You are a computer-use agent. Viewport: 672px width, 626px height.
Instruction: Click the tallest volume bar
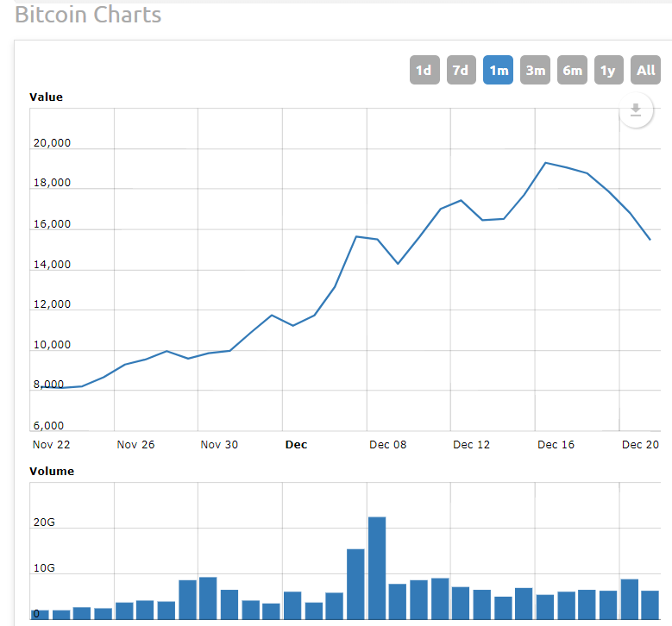click(x=377, y=567)
